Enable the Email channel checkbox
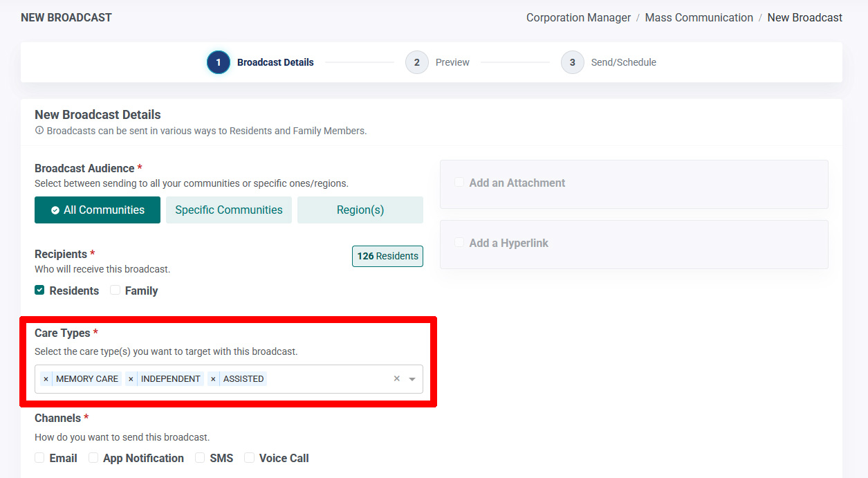 pos(39,458)
